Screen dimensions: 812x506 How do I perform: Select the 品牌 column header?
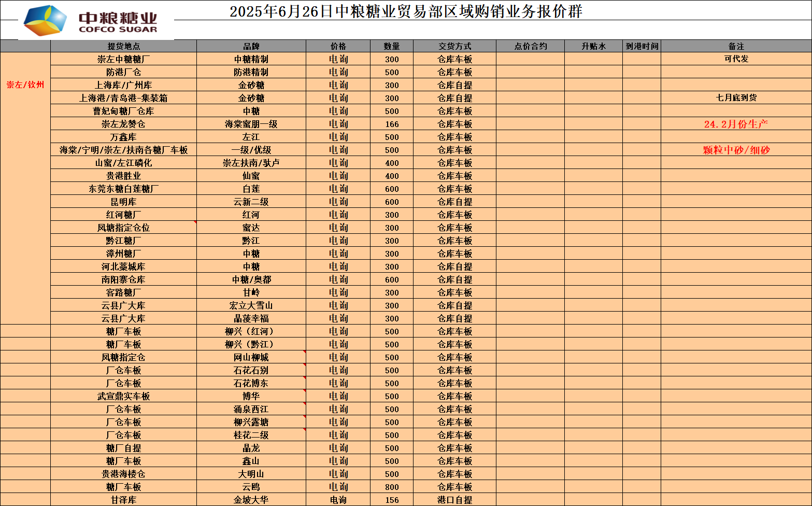click(251, 46)
